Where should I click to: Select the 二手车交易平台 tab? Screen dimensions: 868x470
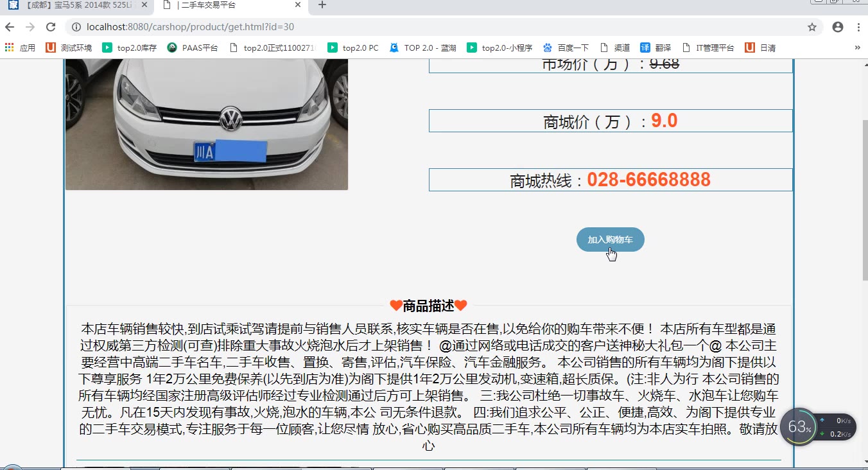click(x=230, y=5)
